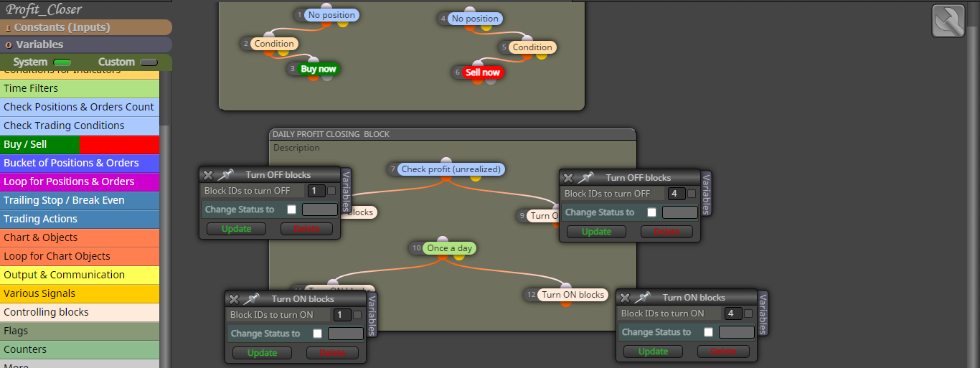This screenshot has height=368, width=980.
Task: Click Update in Turn ON blocks panel ID 1
Action: click(x=262, y=353)
